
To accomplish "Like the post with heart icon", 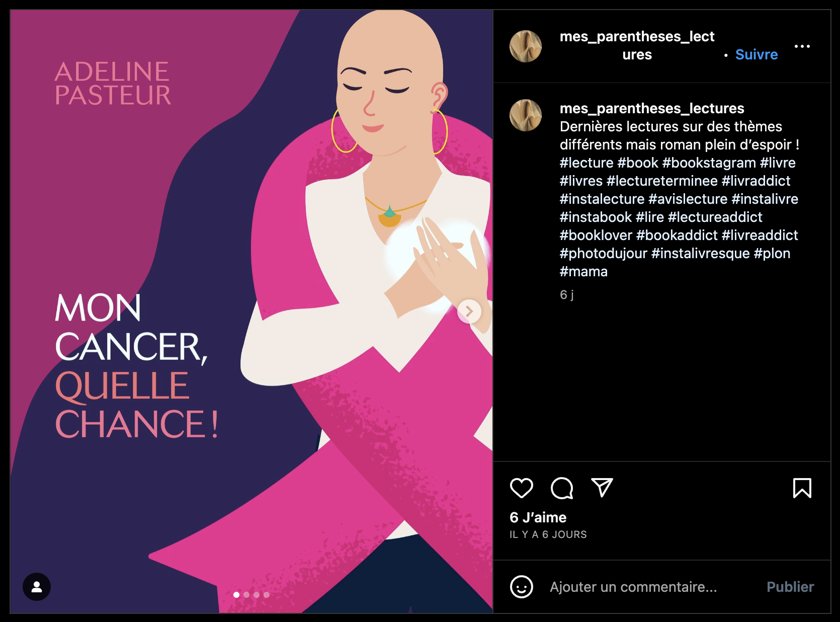I will 521,488.
